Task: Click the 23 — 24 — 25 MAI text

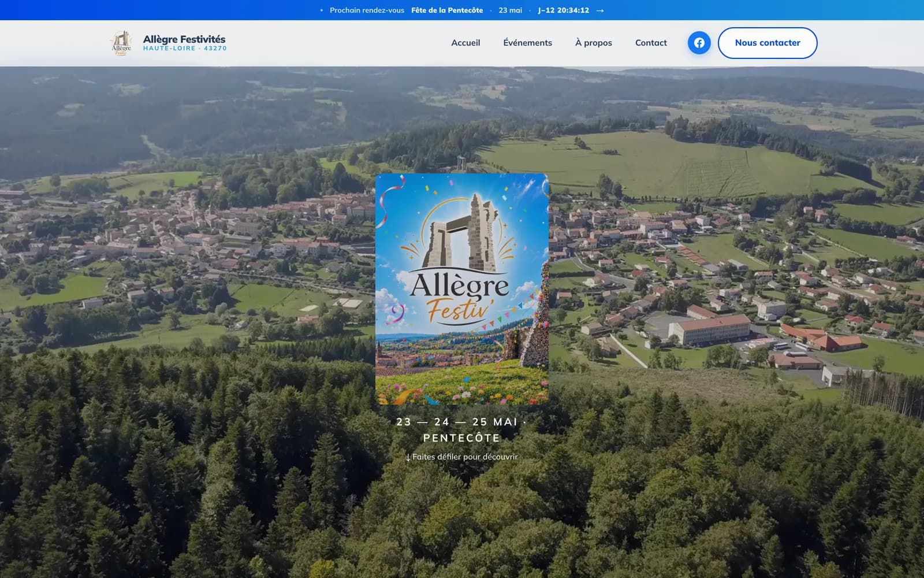Action: 457,422
